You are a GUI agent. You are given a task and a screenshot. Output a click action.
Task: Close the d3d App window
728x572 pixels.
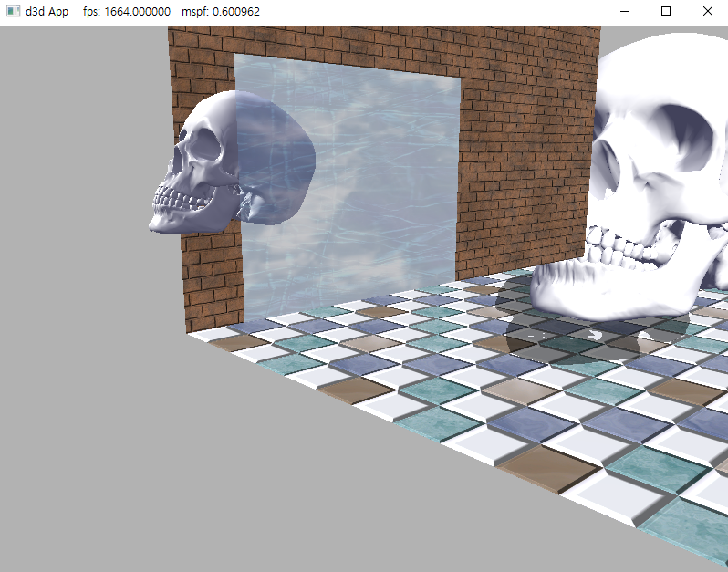point(707,11)
